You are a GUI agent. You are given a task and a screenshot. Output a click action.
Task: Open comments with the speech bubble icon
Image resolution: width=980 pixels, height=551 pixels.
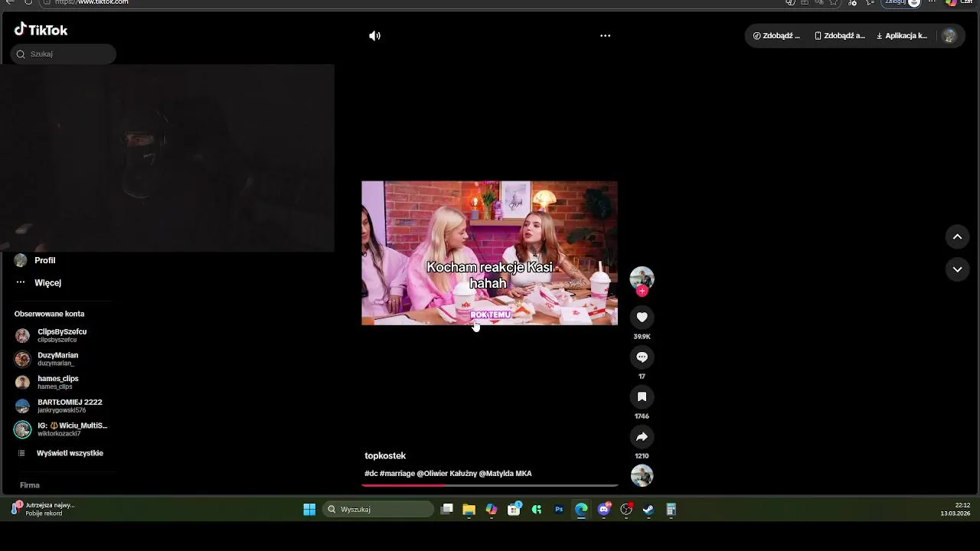[x=642, y=357]
